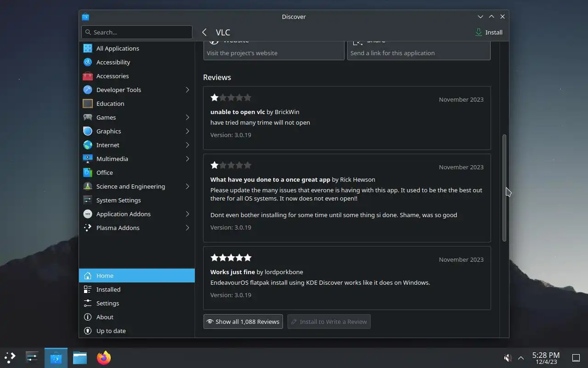Expand the Plasma Addons chevron
The height and width of the screenshot is (368, 588).
(187, 228)
